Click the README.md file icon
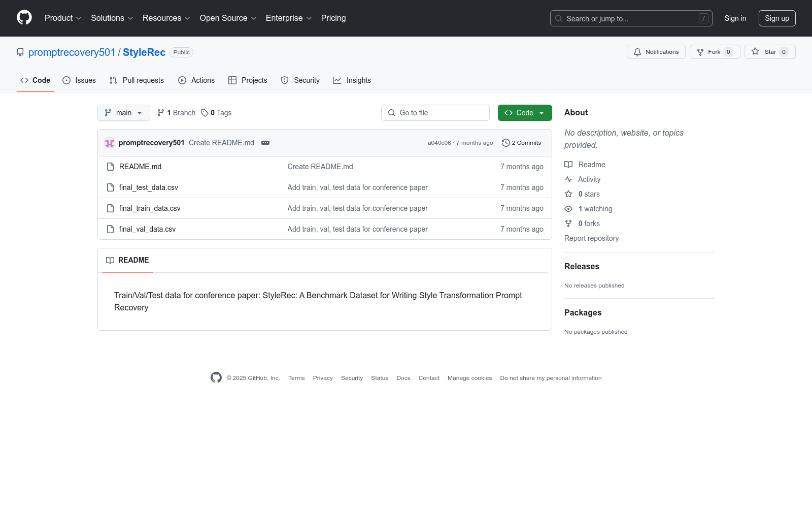The width and height of the screenshot is (812, 508). [110, 167]
